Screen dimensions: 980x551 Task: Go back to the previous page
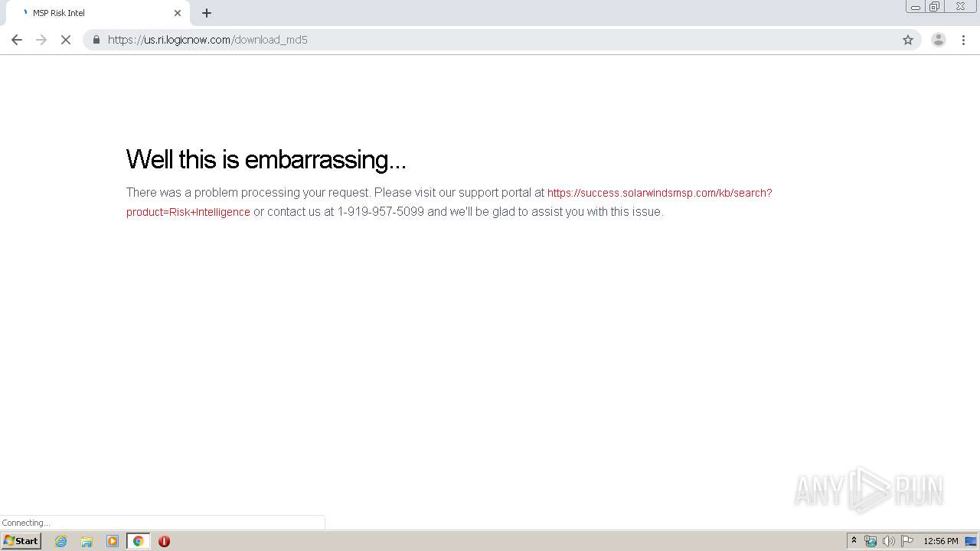(x=17, y=40)
